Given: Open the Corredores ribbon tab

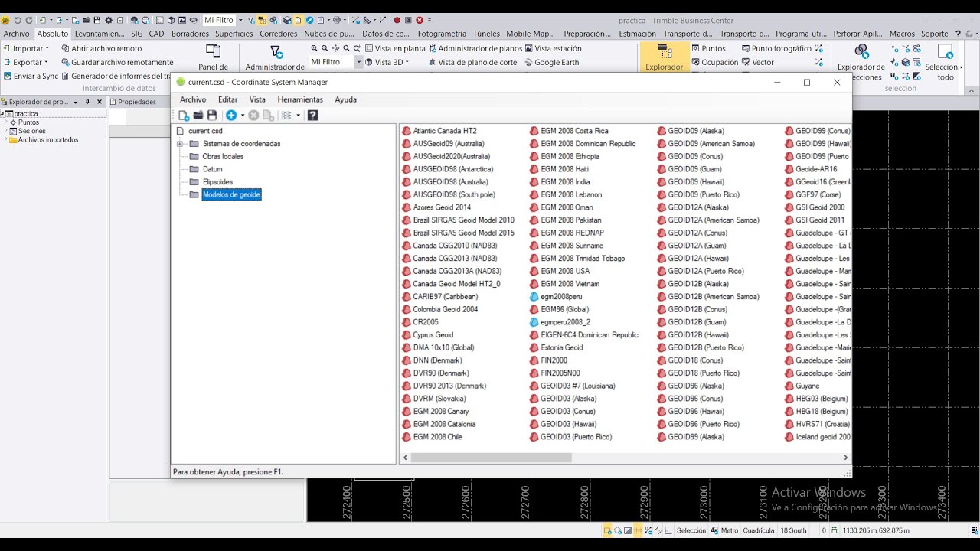Looking at the screenshot, I should (x=278, y=34).
